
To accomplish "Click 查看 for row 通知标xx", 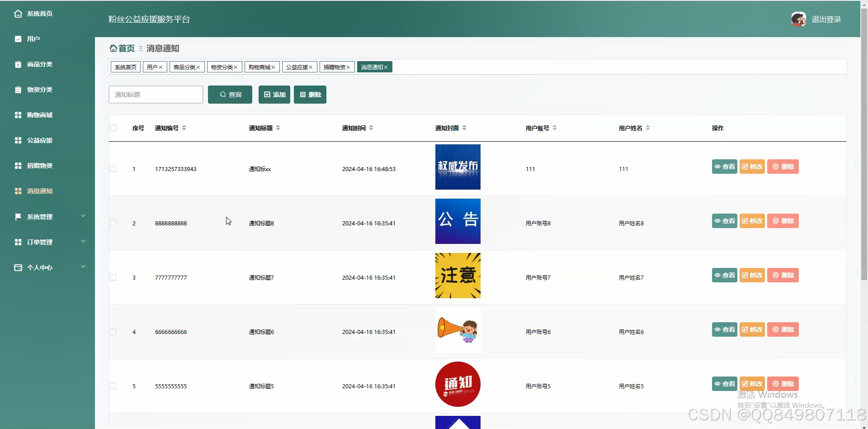I will tap(725, 167).
